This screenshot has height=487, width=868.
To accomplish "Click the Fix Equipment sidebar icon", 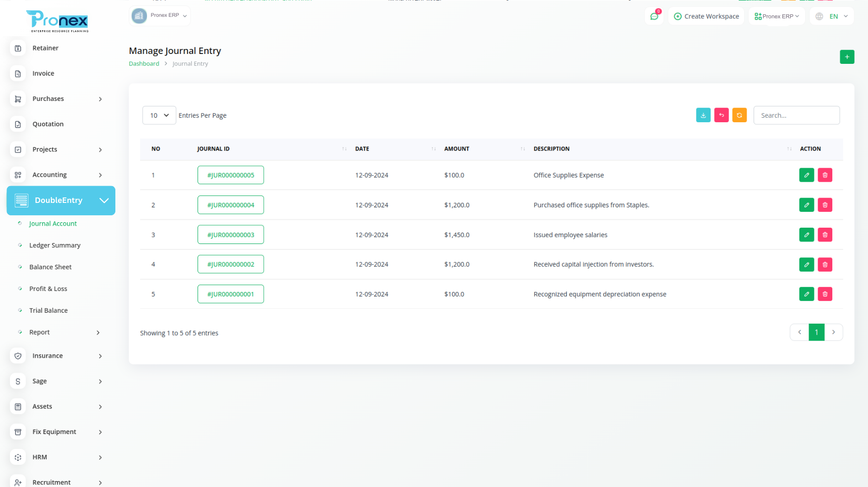I will click(x=18, y=432).
